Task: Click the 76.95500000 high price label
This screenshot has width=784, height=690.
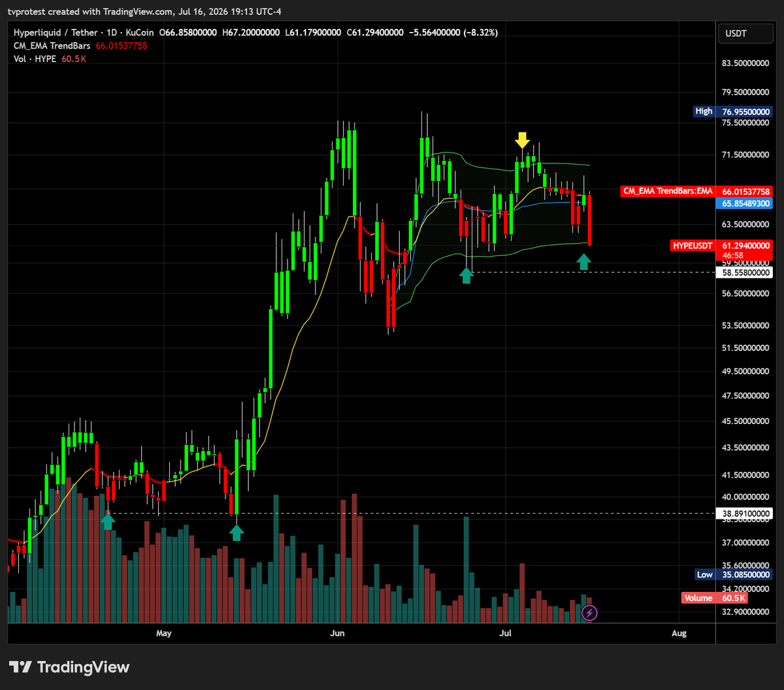Action: [x=745, y=112]
